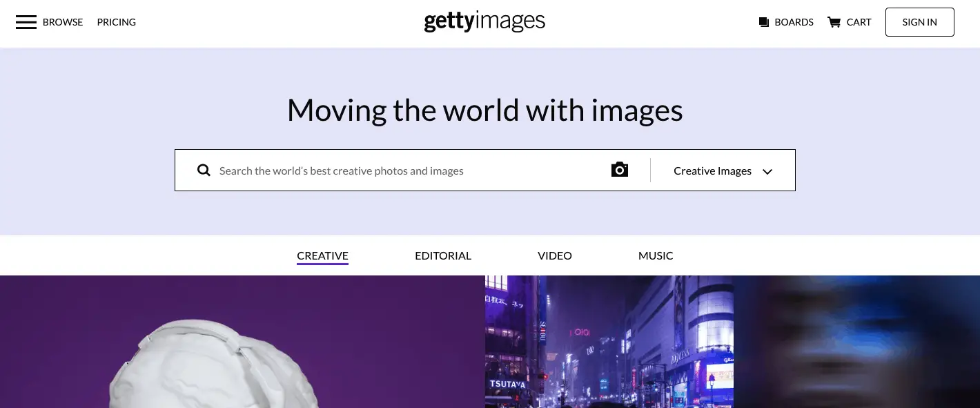Open the neon Tokyo street image

coord(609,342)
